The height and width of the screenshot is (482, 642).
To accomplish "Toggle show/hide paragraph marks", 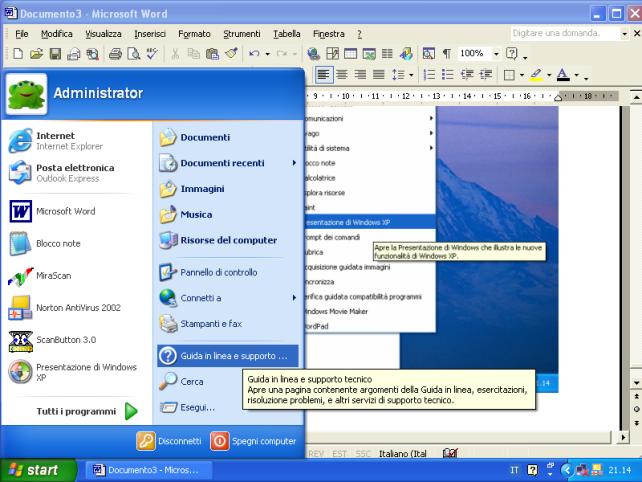I will click(447, 54).
